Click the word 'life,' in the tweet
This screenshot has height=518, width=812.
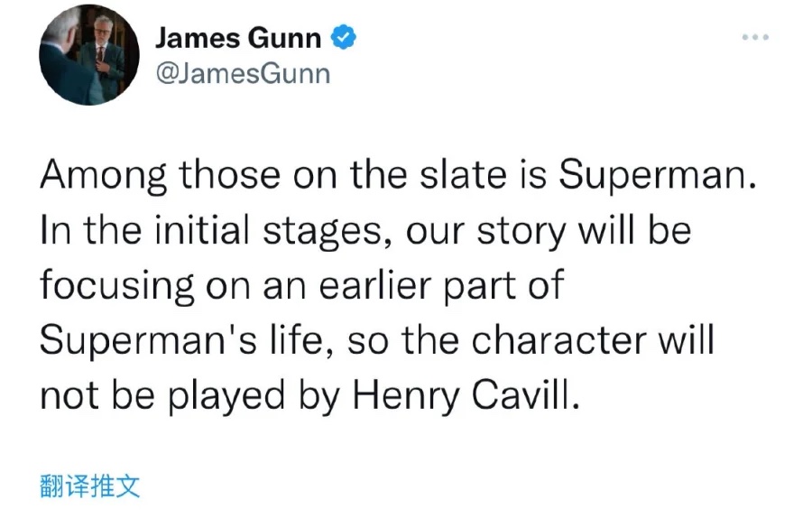(301, 341)
